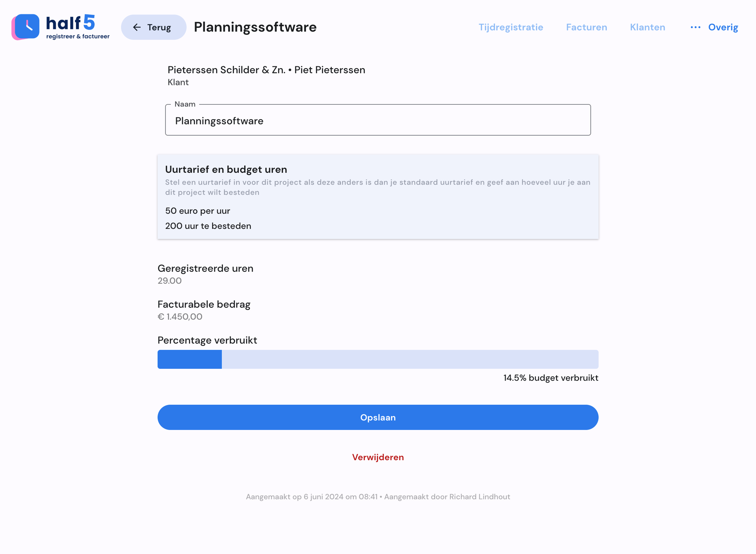Image resolution: width=756 pixels, height=554 pixels.
Task: Click Verwijderen to delete the project
Action: pos(378,457)
